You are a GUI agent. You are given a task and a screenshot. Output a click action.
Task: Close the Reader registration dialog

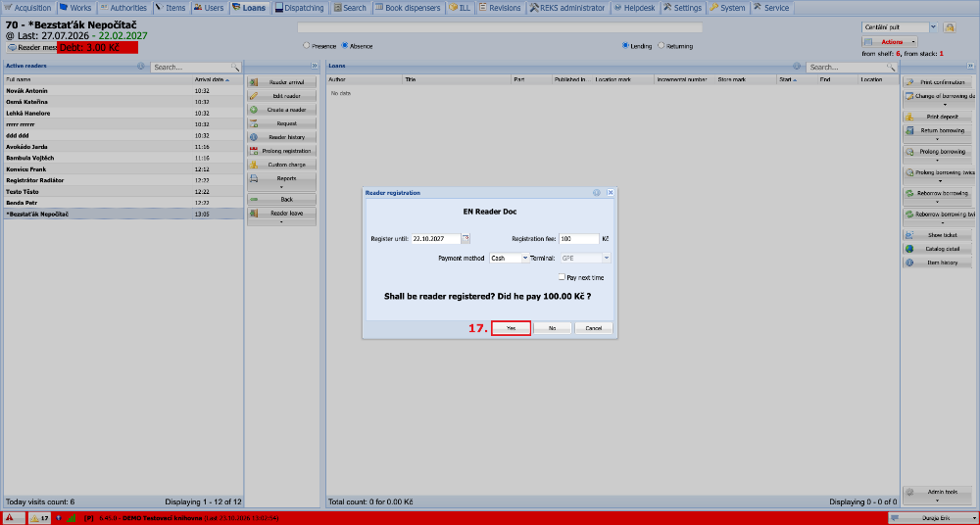(x=610, y=193)
